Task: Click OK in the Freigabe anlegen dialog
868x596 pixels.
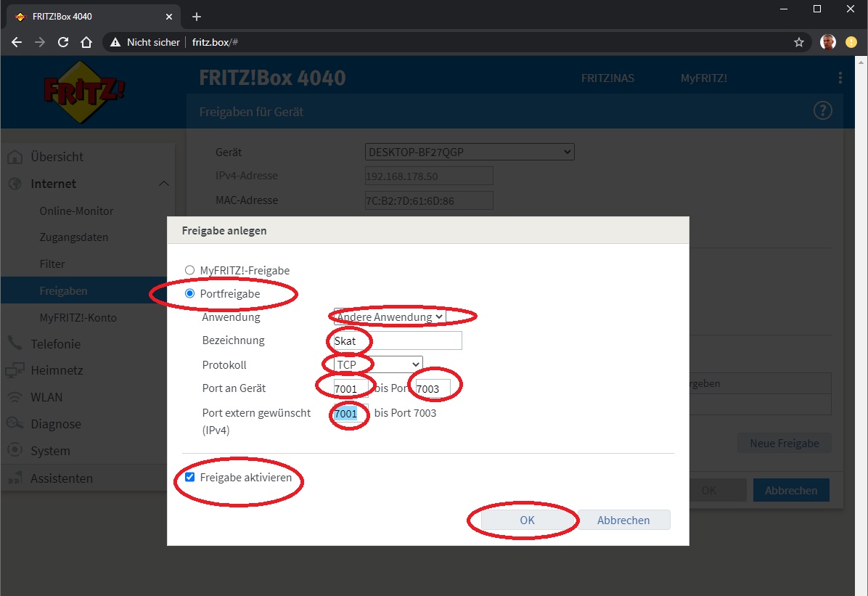Action: [x=527, y=520]
